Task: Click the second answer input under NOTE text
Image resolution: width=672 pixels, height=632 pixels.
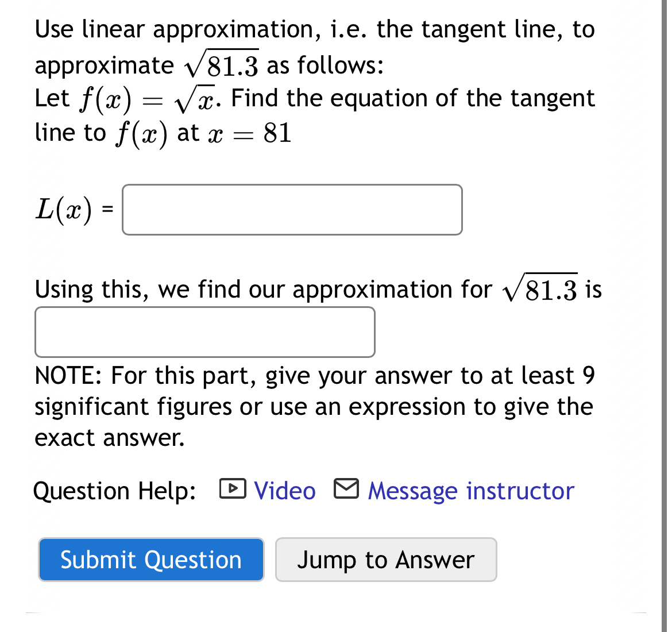Action: point(204,332)
